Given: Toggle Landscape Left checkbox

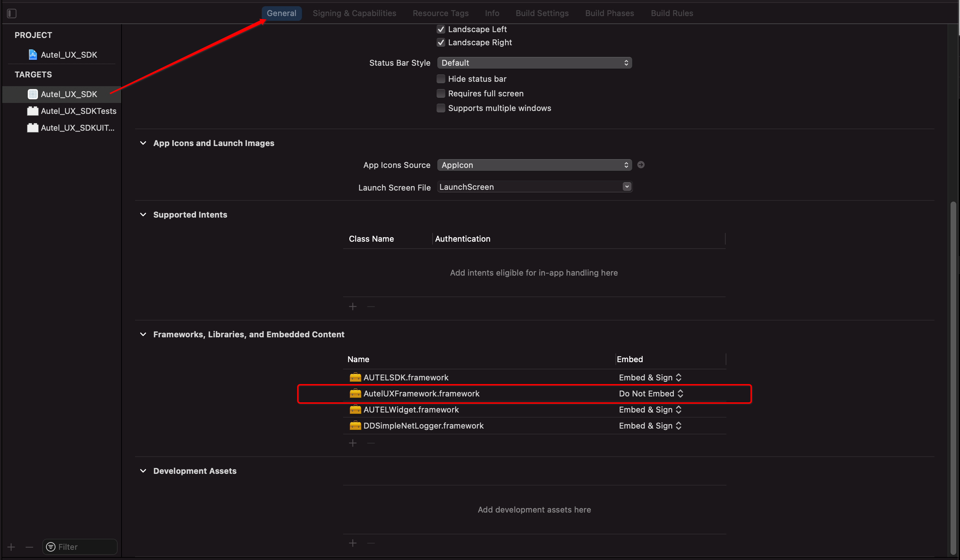Looking at the screenshot, I should tap(440, 29).
